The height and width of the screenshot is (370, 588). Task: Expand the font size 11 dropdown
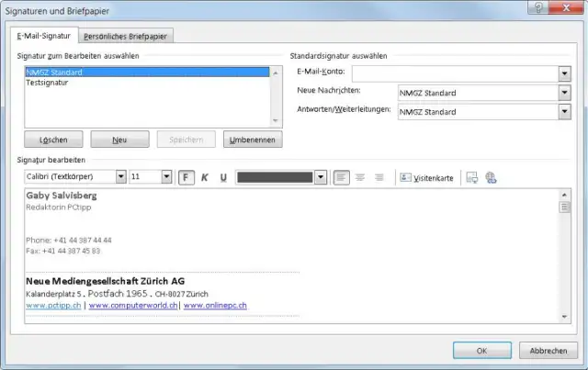point(166,176)
